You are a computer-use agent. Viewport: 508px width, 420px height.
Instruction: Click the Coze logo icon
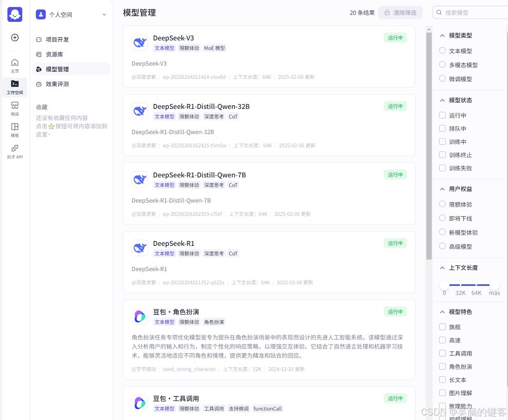15,14
